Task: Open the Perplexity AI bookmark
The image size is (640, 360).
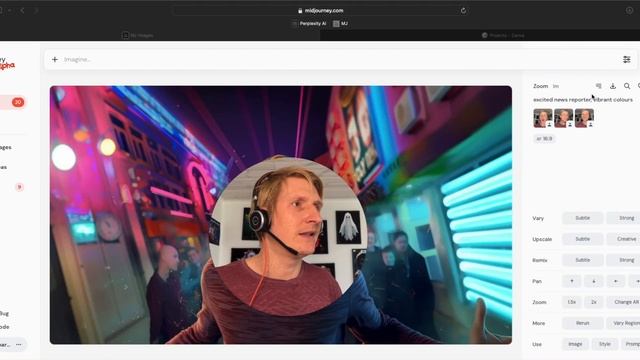Action: 309,24
